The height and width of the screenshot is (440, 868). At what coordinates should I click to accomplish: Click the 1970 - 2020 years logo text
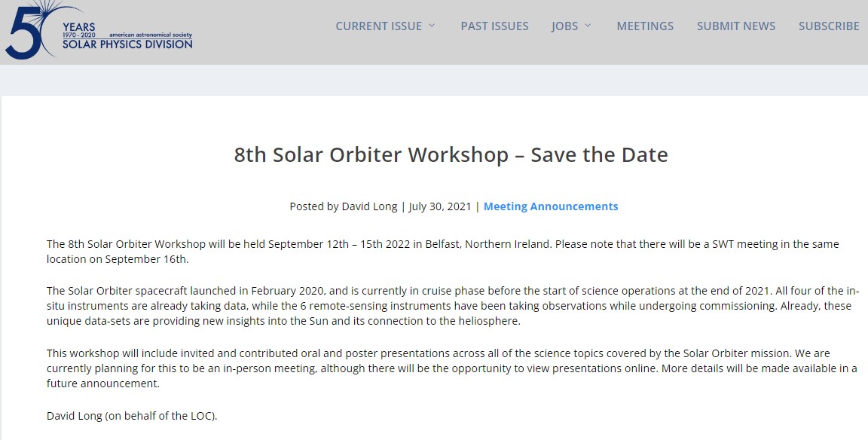click(x=80, y=35)
